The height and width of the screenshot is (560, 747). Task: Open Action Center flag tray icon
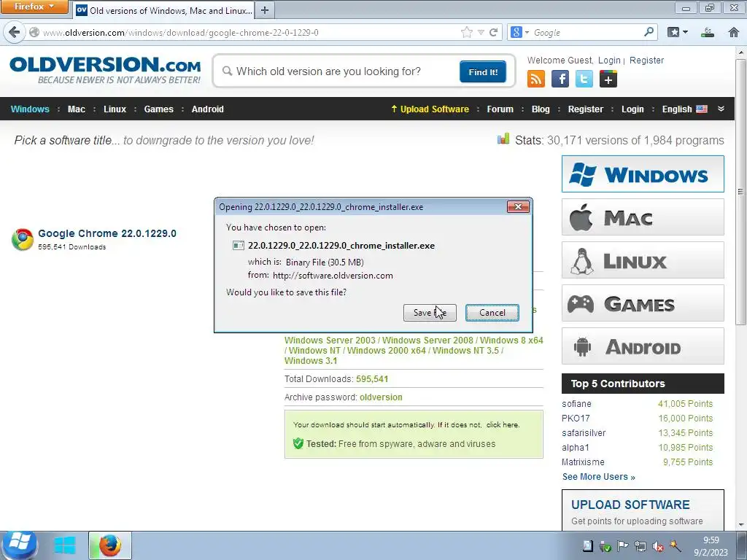[623, 546]
